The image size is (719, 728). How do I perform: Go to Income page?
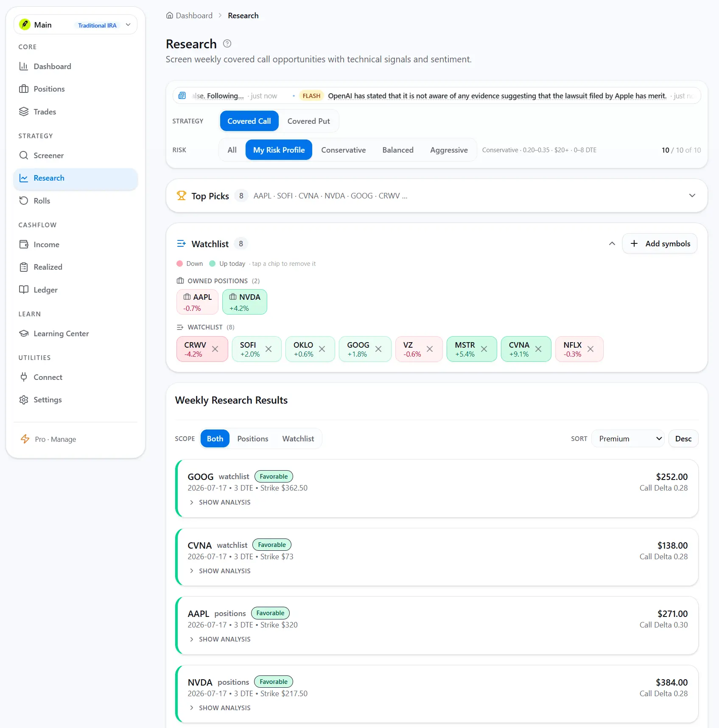(x=76, y=244)
